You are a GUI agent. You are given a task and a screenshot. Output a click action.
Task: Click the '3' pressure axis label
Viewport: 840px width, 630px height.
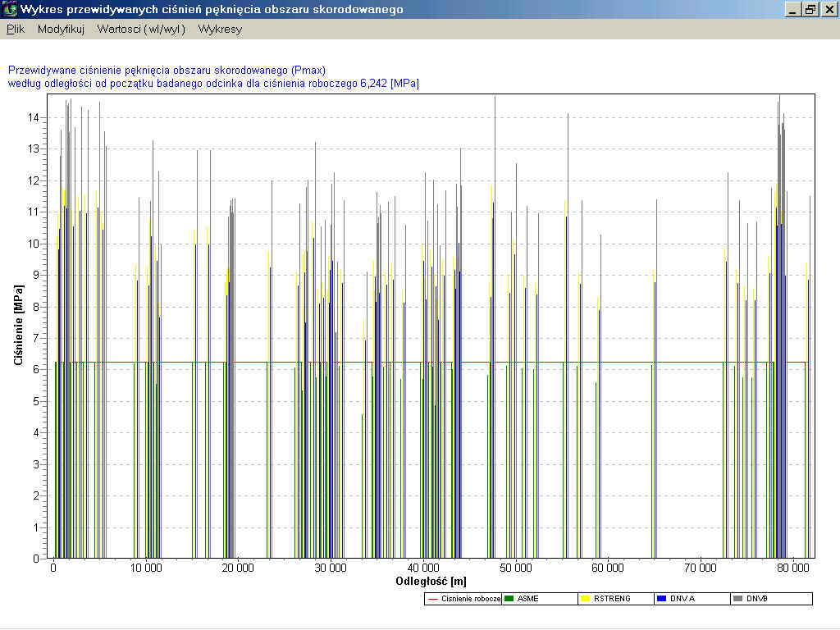pos(36,464)
